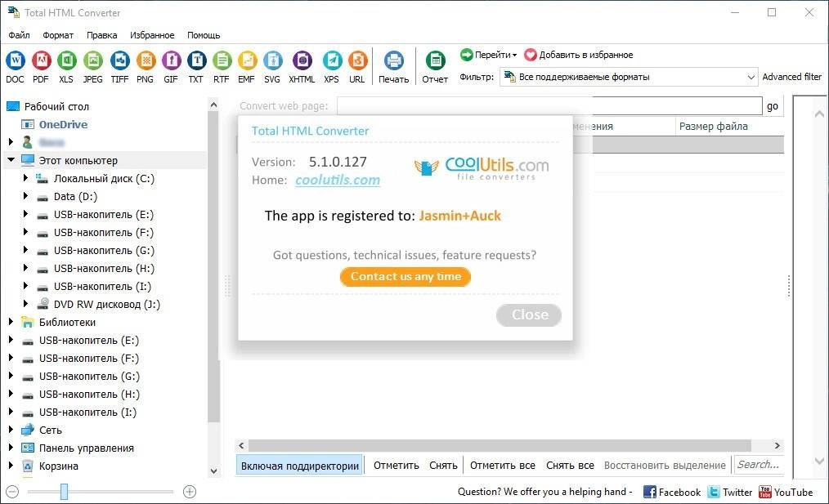The height and width of the screenshot is (504, 829).
Task: Click the Снять button
Action: coord(443,466)
